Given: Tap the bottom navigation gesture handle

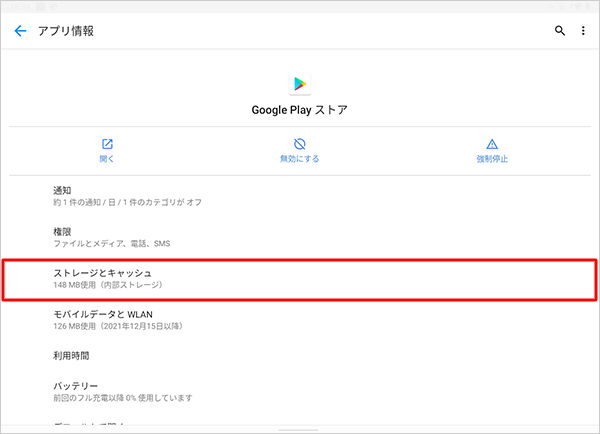Looking at the screenshot, I should [300, 429].
